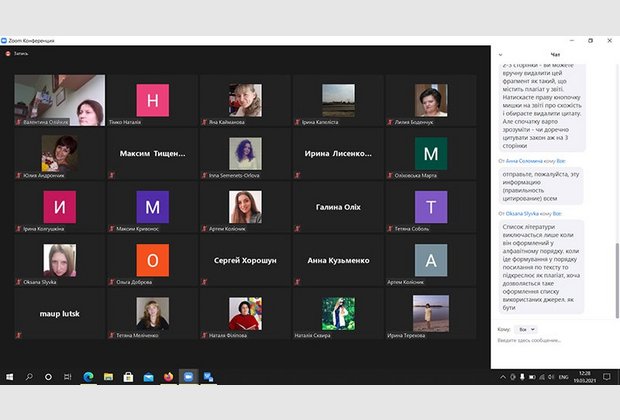This screenshot has height=420, width=620.
Task: Expand the chat recipient dropdown "Все"
Action: coord(526,329)
